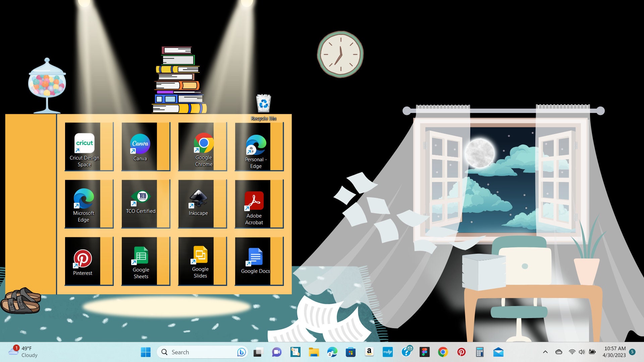Mute audio via the speaker tray icon

[x=581, y=352]
